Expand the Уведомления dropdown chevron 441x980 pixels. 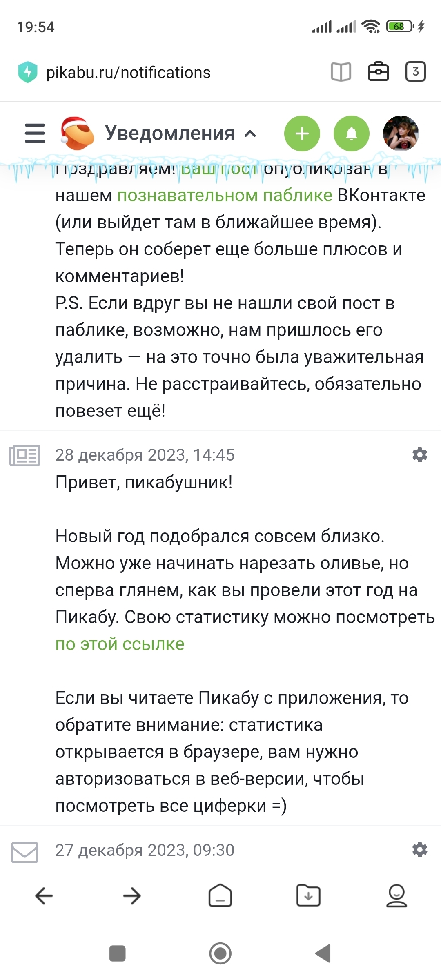pos(250,134)
